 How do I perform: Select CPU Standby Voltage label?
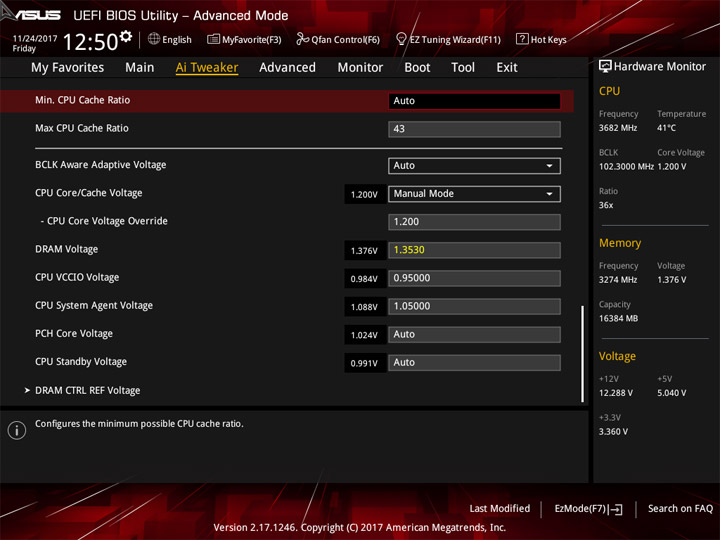tap(81, 361)
